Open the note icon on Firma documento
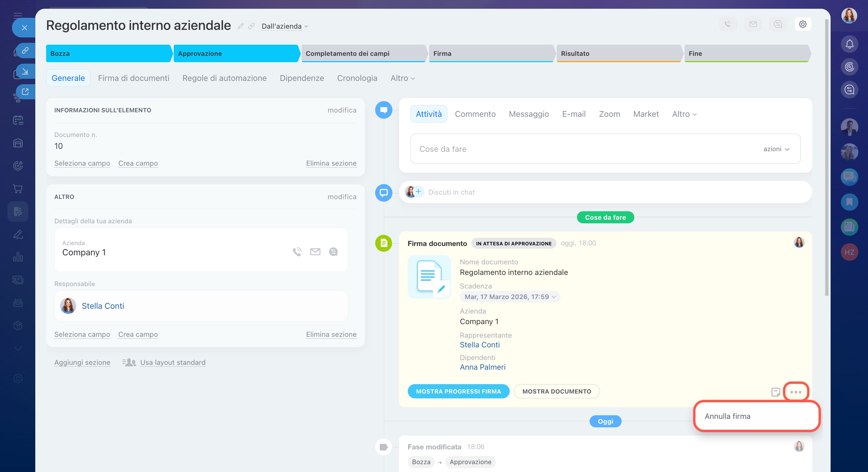This screenshot has width=868, height=472. [775, 392]
